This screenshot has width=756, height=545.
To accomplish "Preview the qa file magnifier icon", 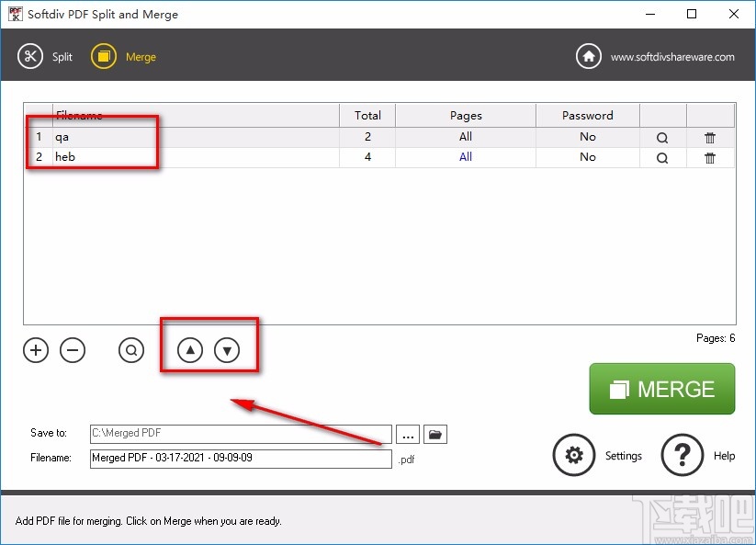I will (662, 138).
